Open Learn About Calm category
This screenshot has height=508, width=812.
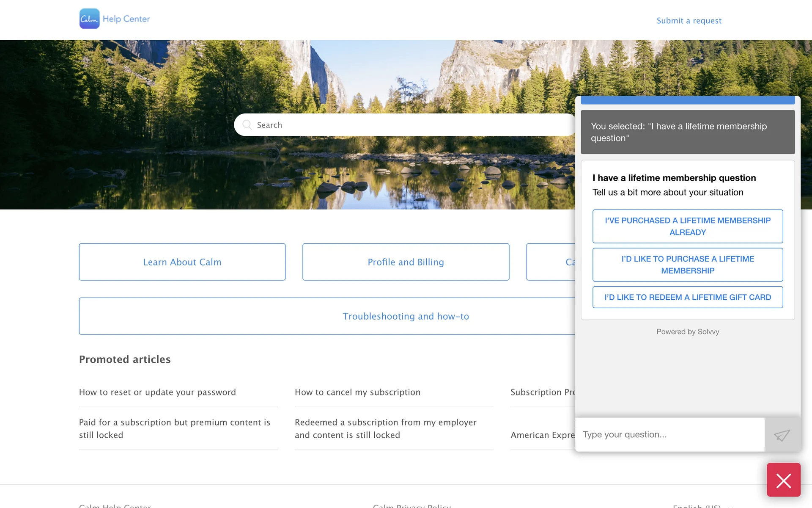(182, 262)
